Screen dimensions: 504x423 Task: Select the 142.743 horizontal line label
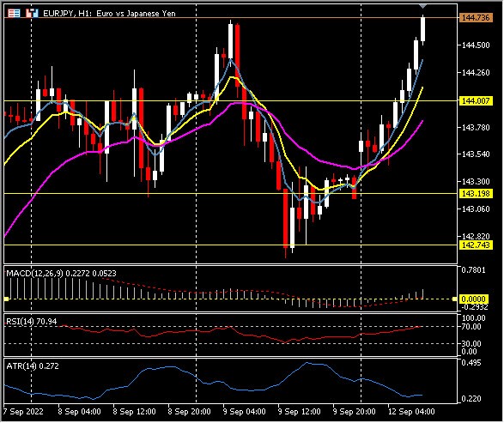tap(476, 245)
